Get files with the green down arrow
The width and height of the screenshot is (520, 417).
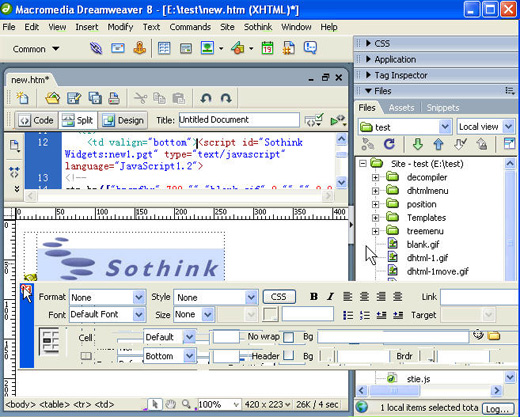pos(417,144)
